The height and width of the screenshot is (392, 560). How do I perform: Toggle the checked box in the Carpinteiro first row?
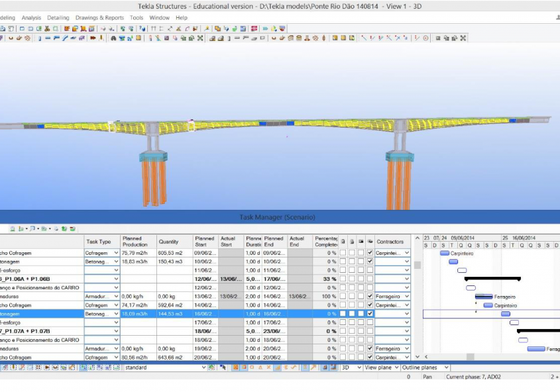pyautogui.click(x=370, y=253)
